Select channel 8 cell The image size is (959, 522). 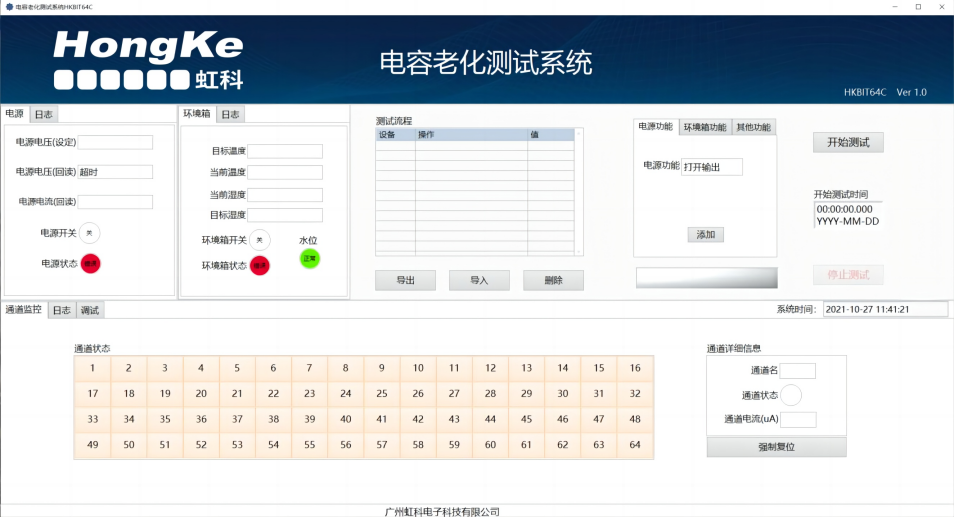click(346, 368)
